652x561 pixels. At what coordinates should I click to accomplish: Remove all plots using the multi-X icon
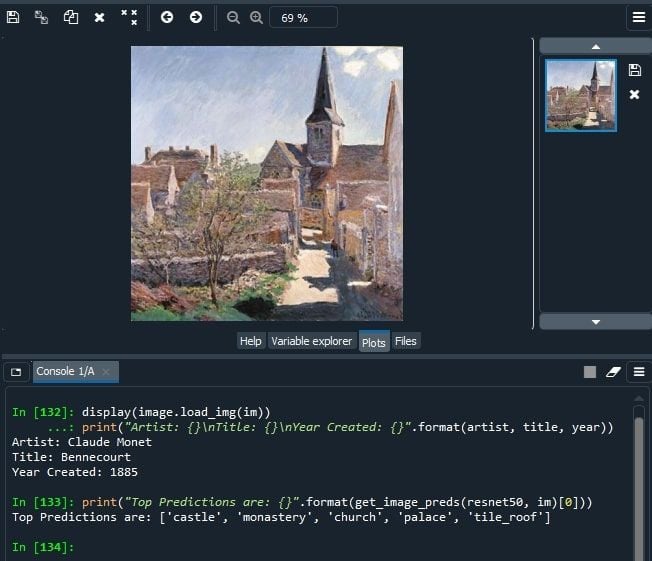[129, 17]
